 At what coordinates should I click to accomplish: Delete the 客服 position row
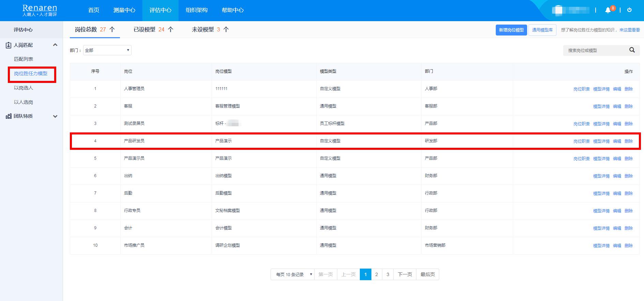point(628,106)
